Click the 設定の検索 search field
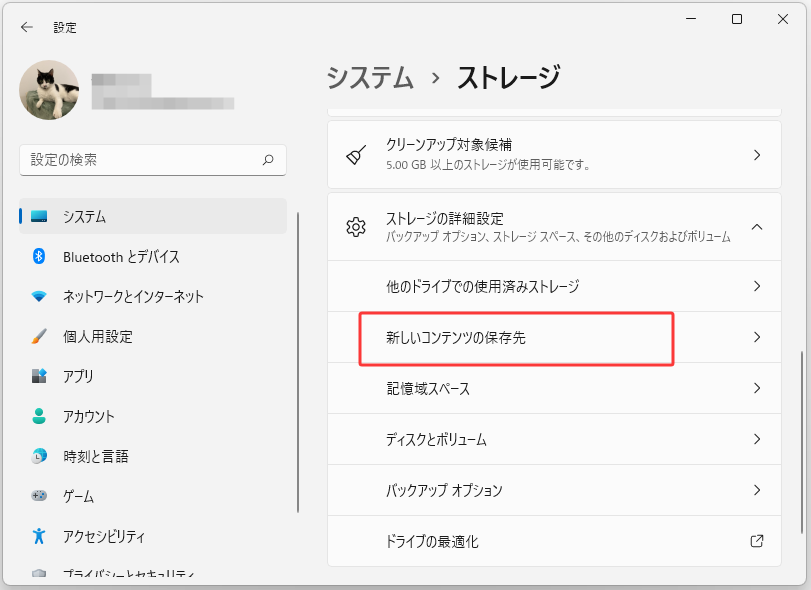811x590 pixels. pos(140,160)
